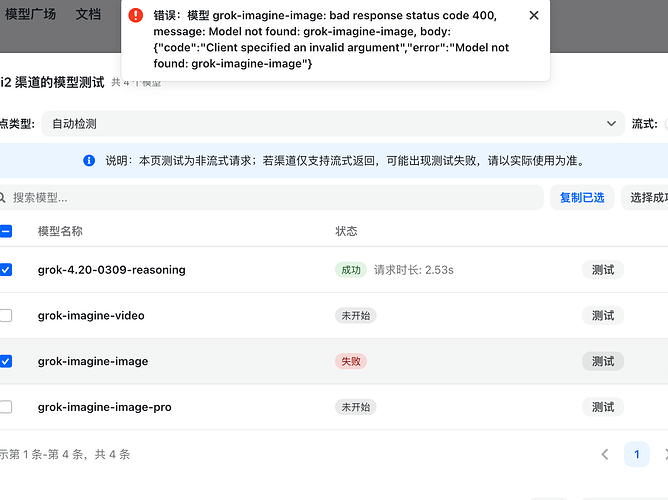Viewport: 668px width, 500px height.
Task: Click the grok-4.20-0309-reasoning model name
Action: (x=112, y=270)
